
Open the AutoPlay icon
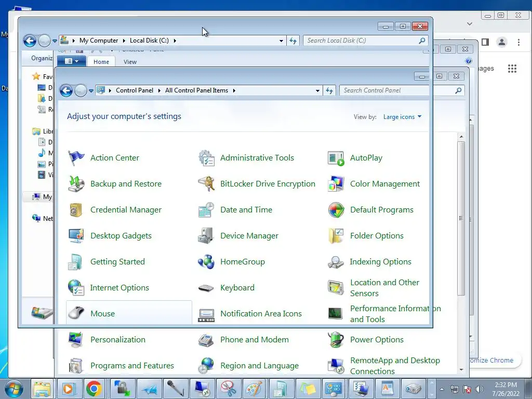[x=336, y=158]
